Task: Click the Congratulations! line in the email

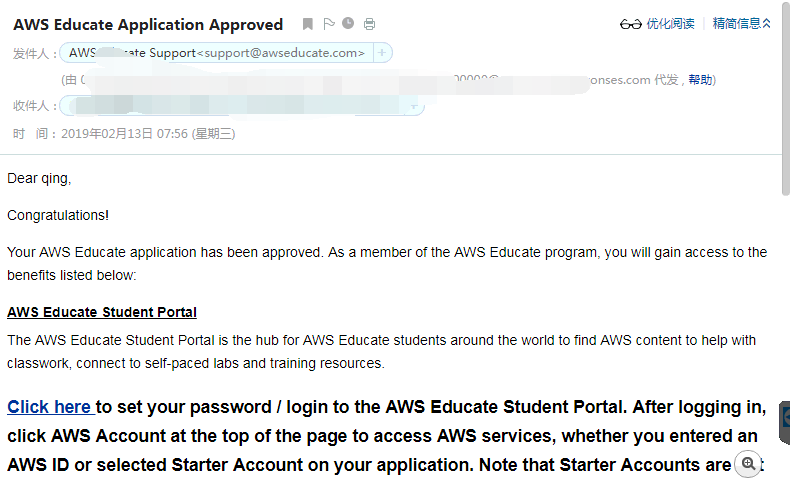Action: pyautogui.click(x=58, y=215)
